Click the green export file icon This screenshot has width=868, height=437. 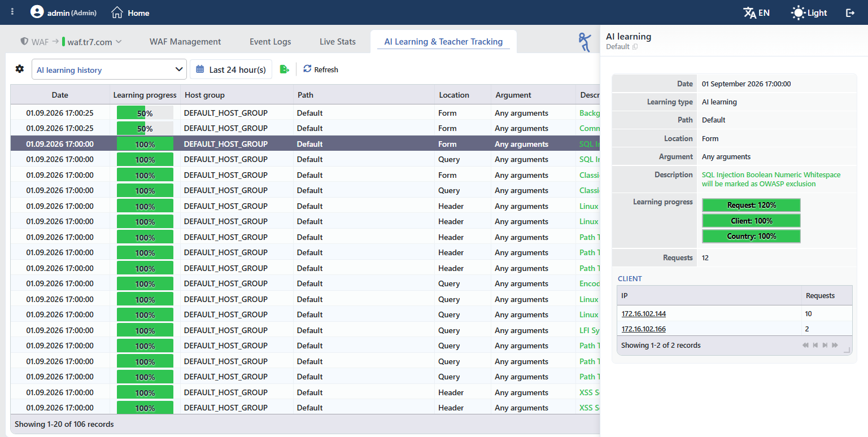(x=285, y=69)
